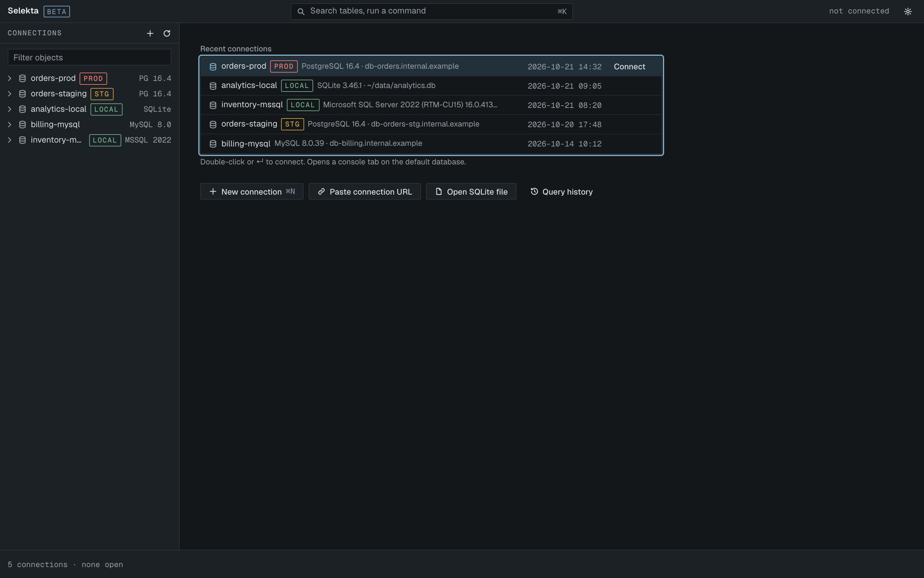Viewport: 924px width, 578px height.
Task: Toggle the light/dark theme sun icon
Action: (908, 12)
